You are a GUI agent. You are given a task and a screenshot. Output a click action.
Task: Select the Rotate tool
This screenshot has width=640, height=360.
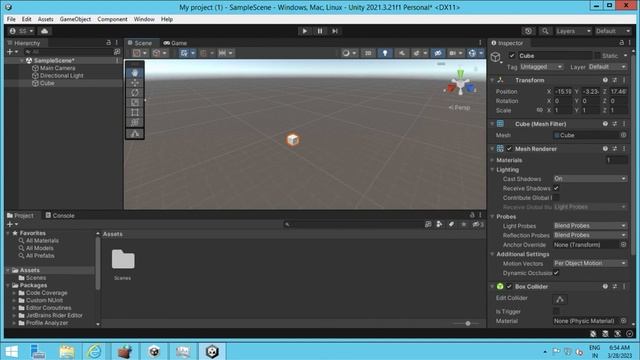135,93
